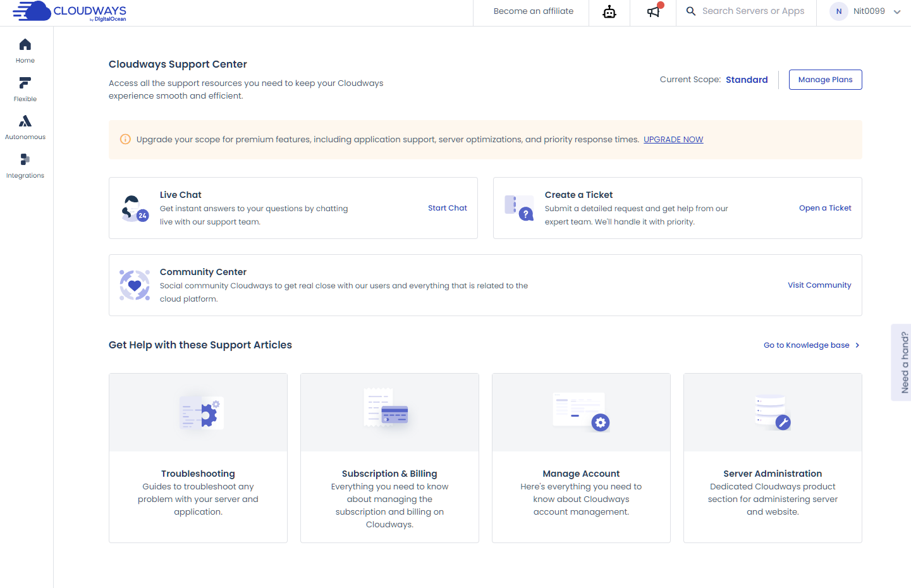This screenshot has height=588, width=911.
Task: Click the upgrade banner info icon
Action: click(125, 139)
